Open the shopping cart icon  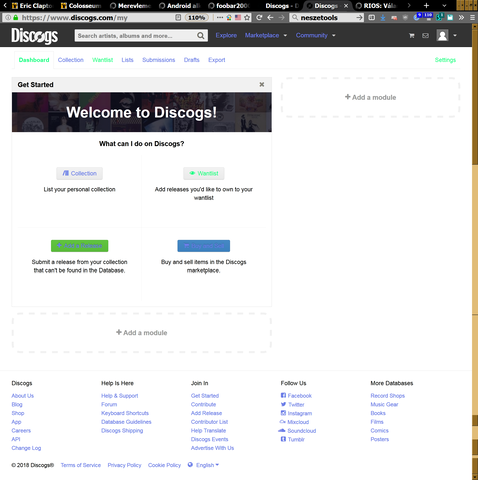[x=412, y=35]
